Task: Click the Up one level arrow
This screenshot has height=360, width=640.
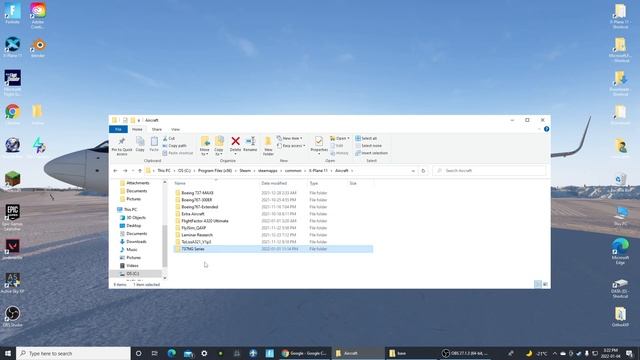Action: pyautogui.click(x=140, y=171)
